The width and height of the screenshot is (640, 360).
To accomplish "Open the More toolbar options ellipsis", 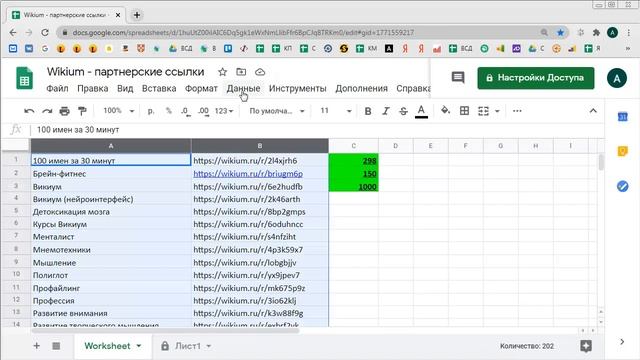I will pos(517,111).
